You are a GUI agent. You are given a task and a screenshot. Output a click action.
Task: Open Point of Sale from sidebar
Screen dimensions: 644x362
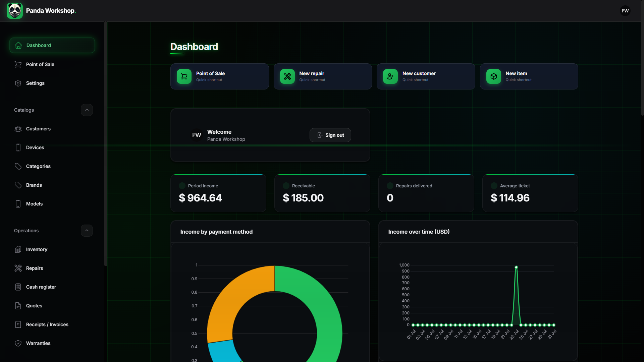pyautogui.click(x=52, y=64)
